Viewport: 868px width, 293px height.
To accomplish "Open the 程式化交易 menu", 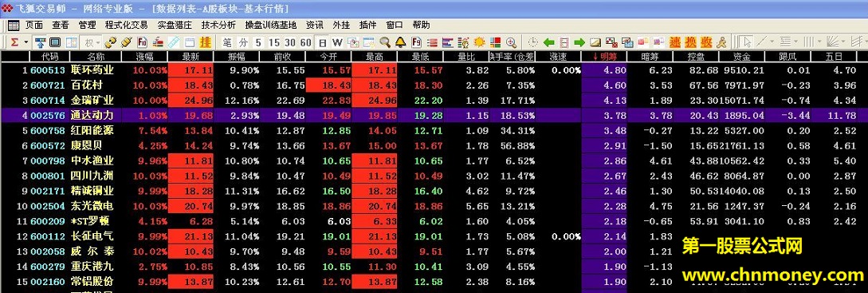I will pos(126,25).
